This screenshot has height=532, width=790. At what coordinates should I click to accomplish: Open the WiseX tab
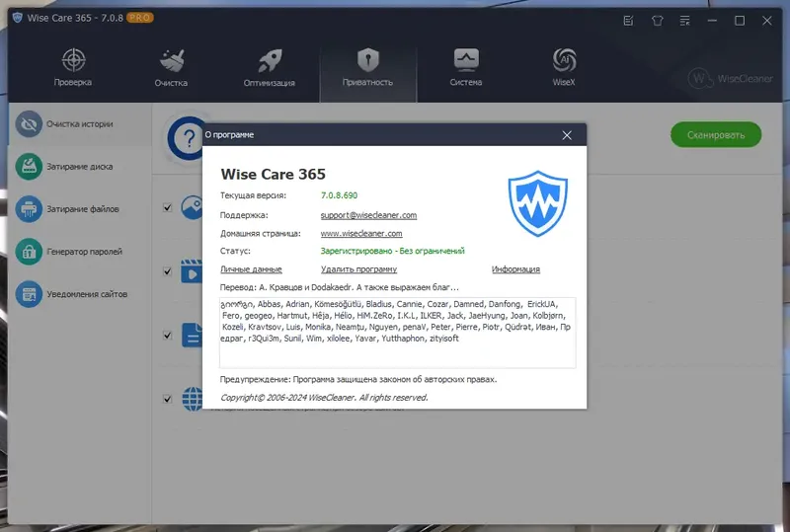(564, 67)
